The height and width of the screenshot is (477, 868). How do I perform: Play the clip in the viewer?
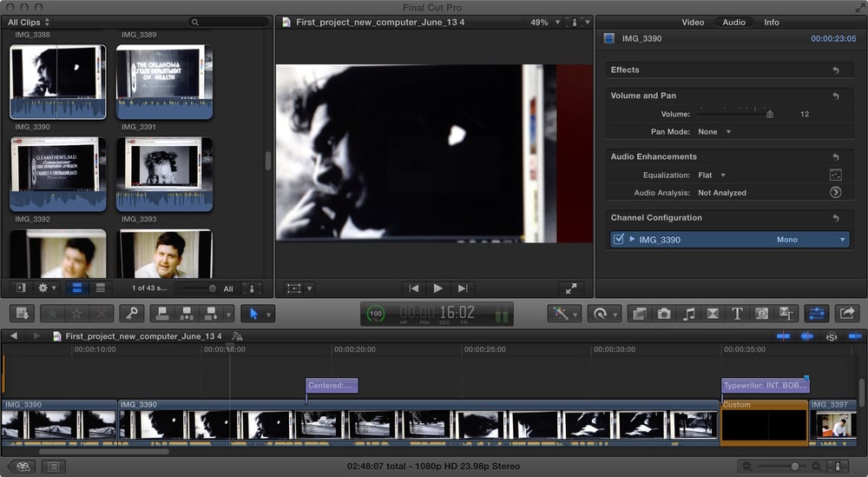point(438,288)
